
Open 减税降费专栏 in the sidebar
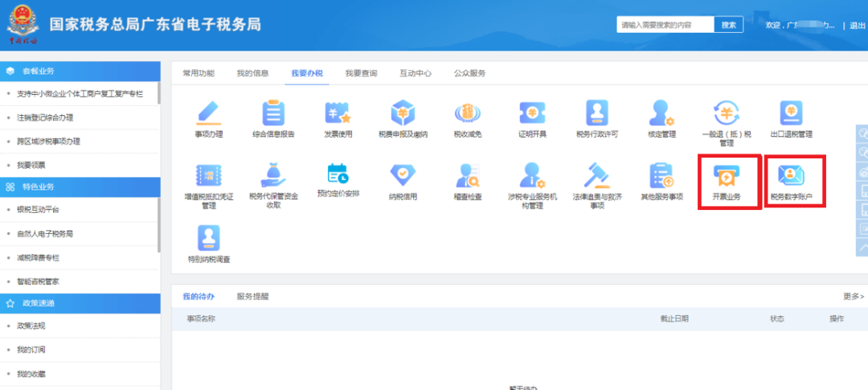(39, 257)
